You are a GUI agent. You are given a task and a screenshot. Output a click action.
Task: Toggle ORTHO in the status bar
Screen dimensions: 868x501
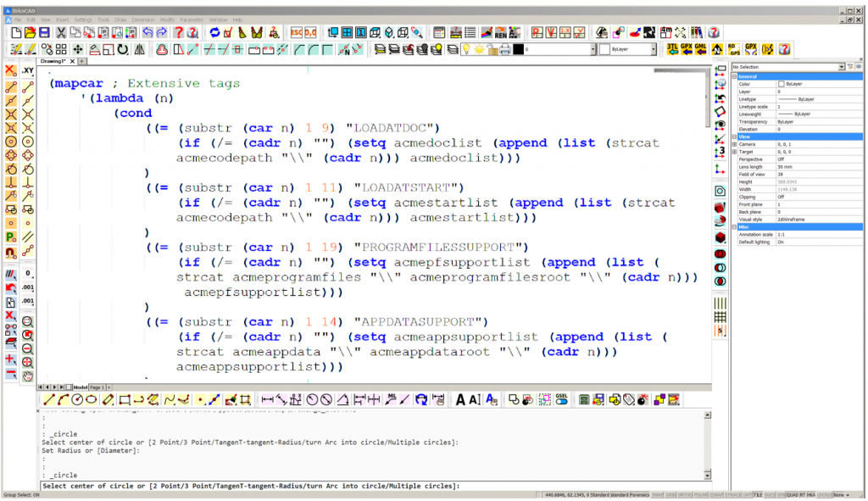point(685,495)
